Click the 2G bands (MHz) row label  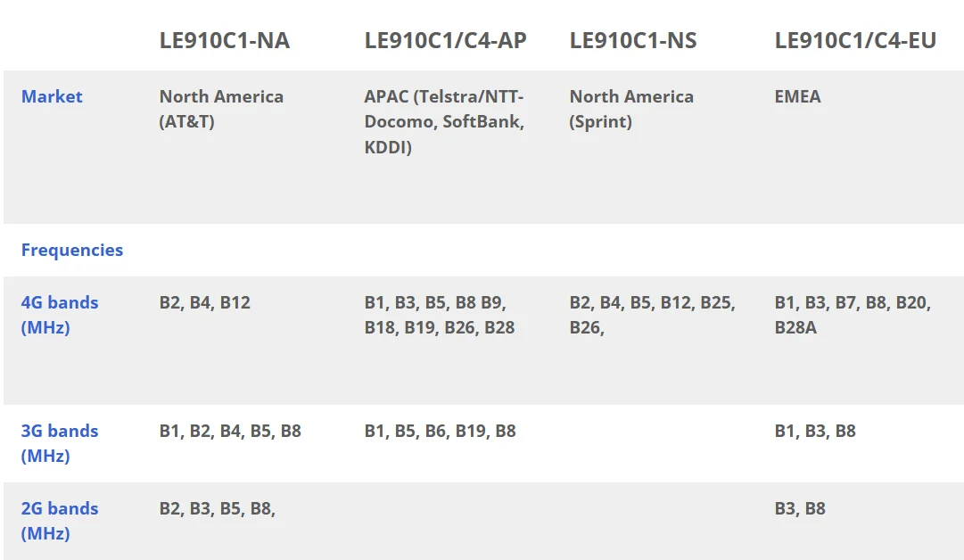(59, 521)
